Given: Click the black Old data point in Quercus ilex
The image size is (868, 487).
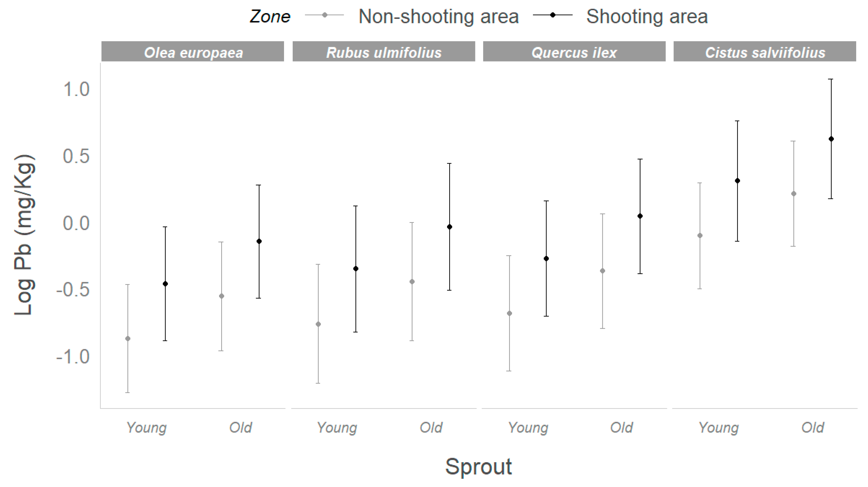Looking at the screenshot, I should (640, 216).
